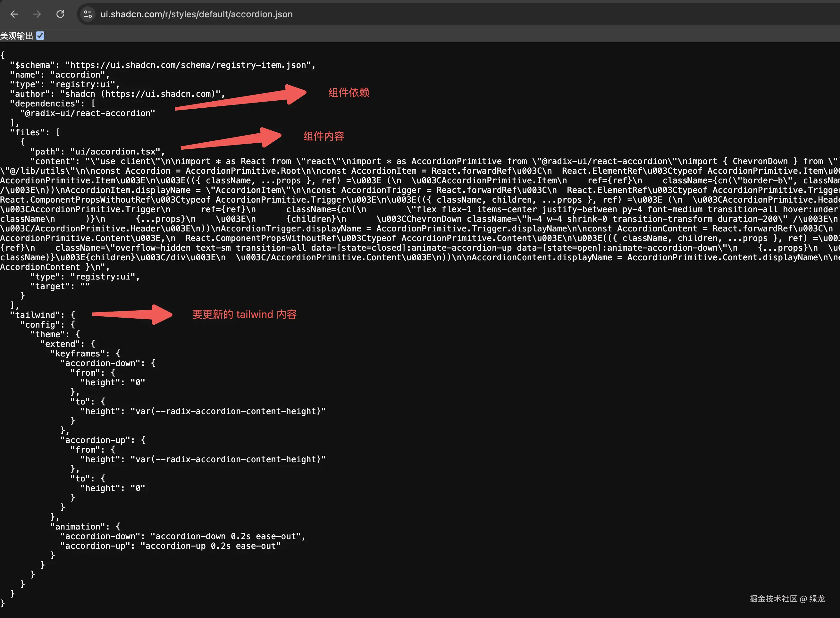Click the red 组件依赖 annotation label

(x=349, y=92)
